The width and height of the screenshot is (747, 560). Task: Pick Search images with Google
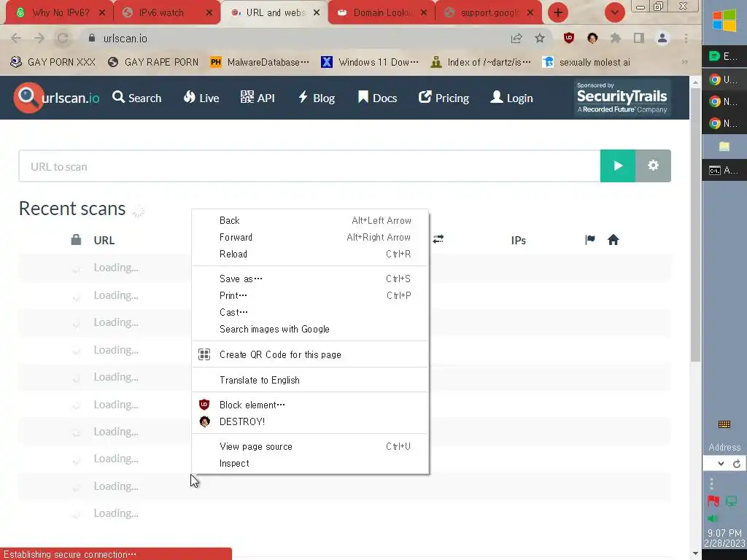point(310,329)
